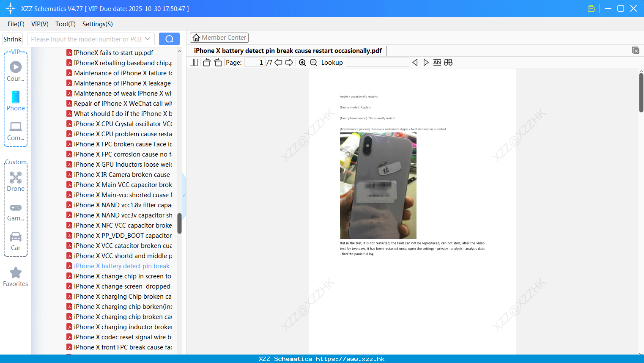Click the binoculars search icon
Image resolution: width=644 pixels, height=363 pixels.
pyautogui.click(x=448, y=63)
